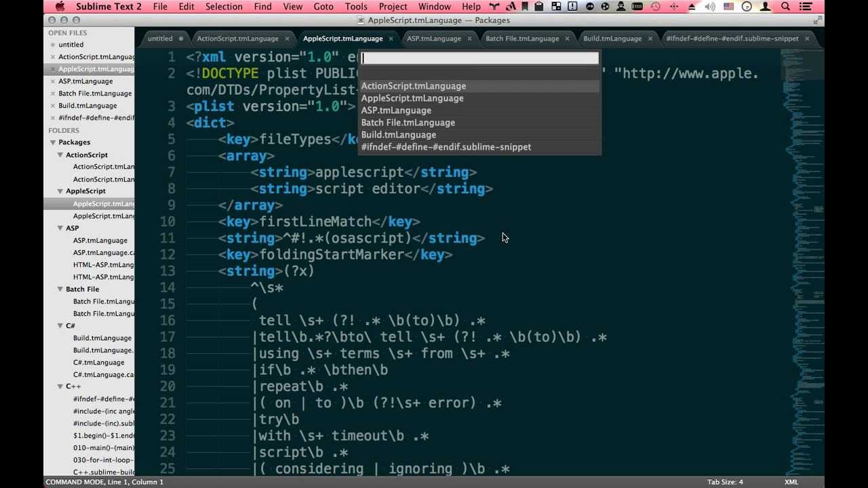Open the Time Machine menu bar icon
The image size is (868, 488).
pyautogui.click(x=655, y=7)
